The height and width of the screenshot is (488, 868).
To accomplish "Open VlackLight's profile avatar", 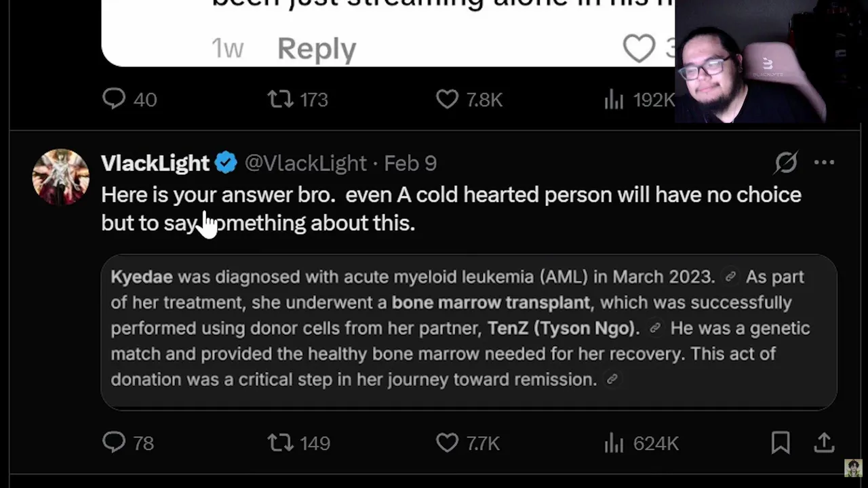I will coord(61,177).
